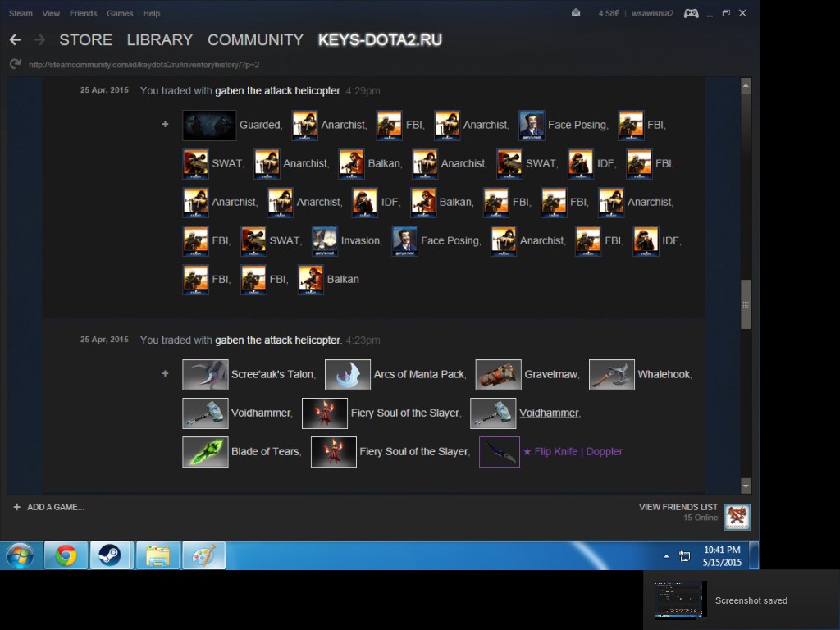
Task: Click the last Balkan card icon
Action: coord(311,279)
